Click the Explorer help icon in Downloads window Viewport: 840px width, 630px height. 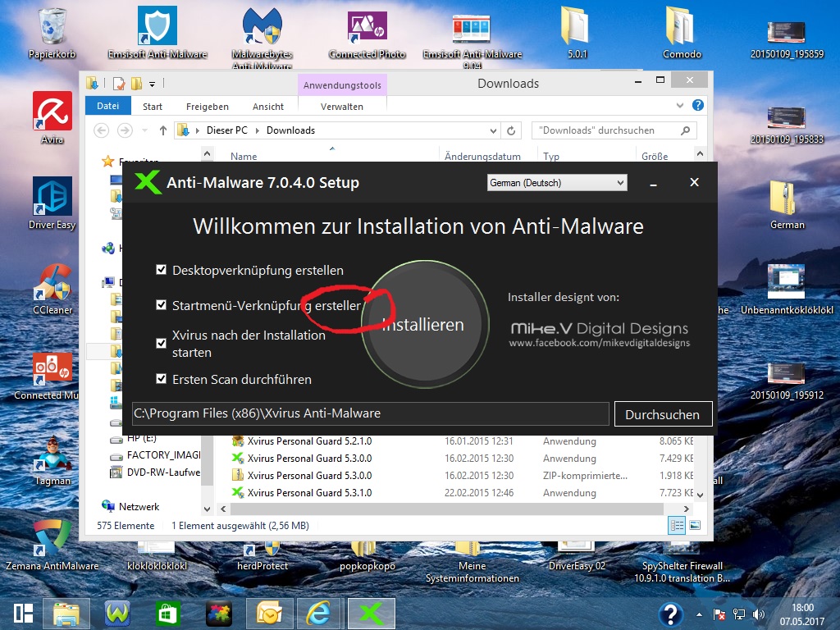[x=698, y=105]
